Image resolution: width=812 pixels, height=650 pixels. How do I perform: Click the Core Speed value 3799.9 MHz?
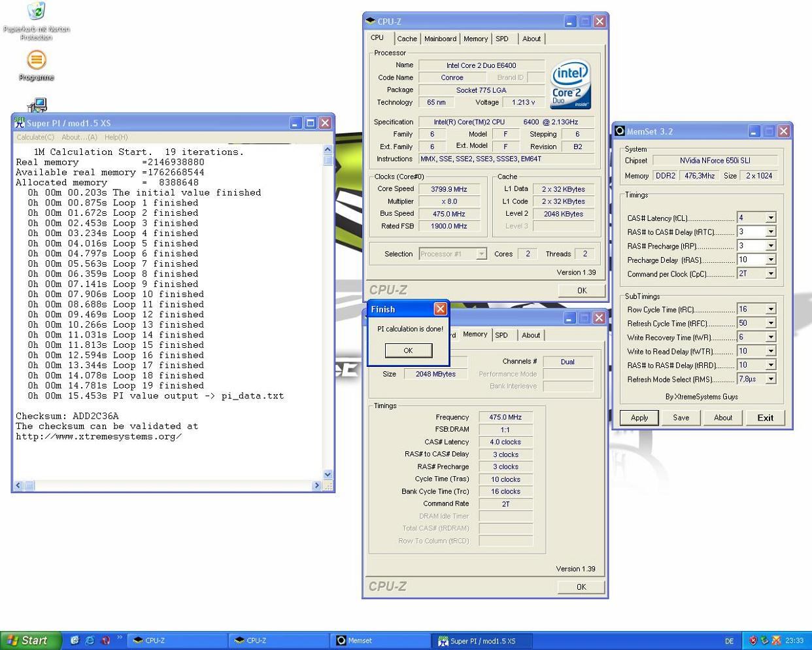[448, 189]
